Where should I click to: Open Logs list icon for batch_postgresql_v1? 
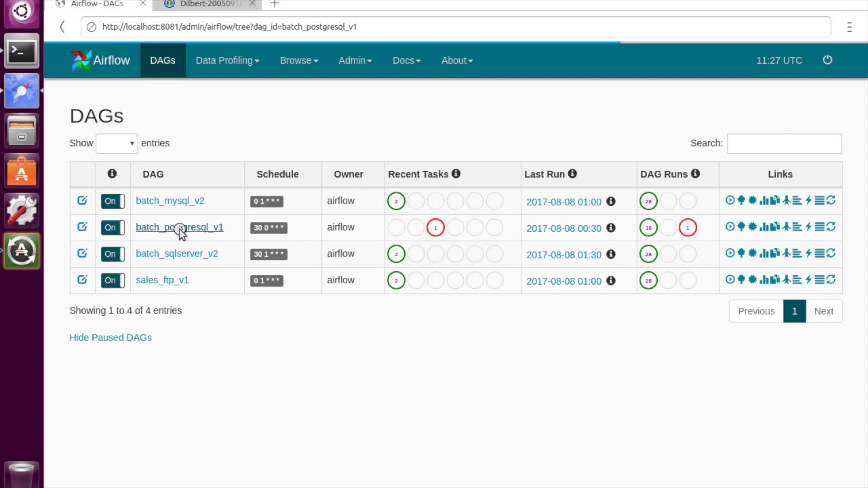point(820,226)
